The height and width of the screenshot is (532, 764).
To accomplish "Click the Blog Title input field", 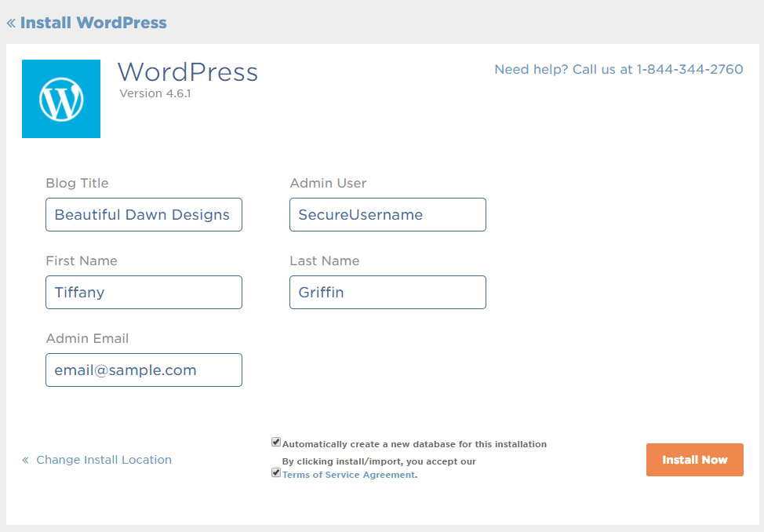I will point(144,214).
